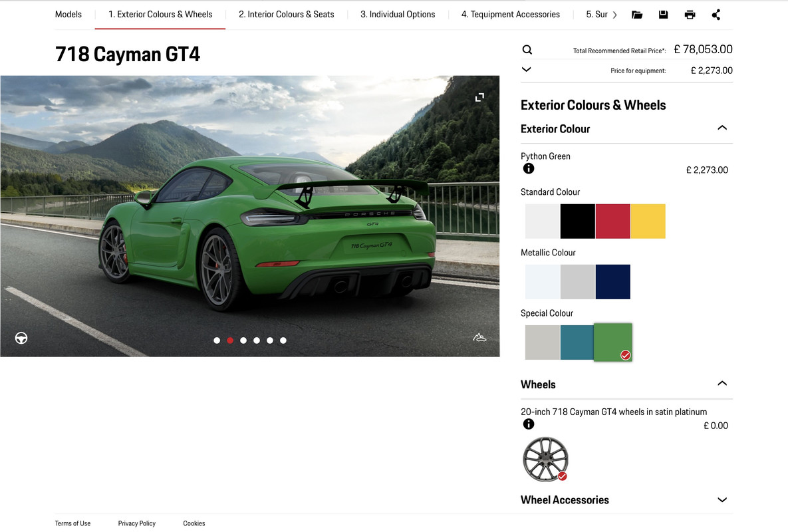Show fifth car view dot
Image resolution: width=788 pixels, height=532 pixels.
click(270, 340)
